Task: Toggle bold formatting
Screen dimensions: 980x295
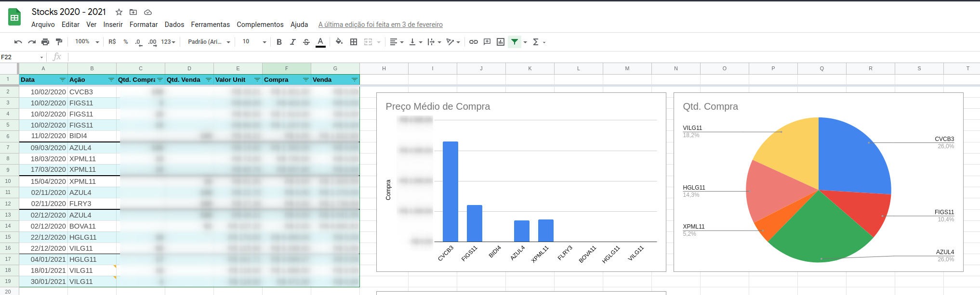Action: [x=279, y=42]
